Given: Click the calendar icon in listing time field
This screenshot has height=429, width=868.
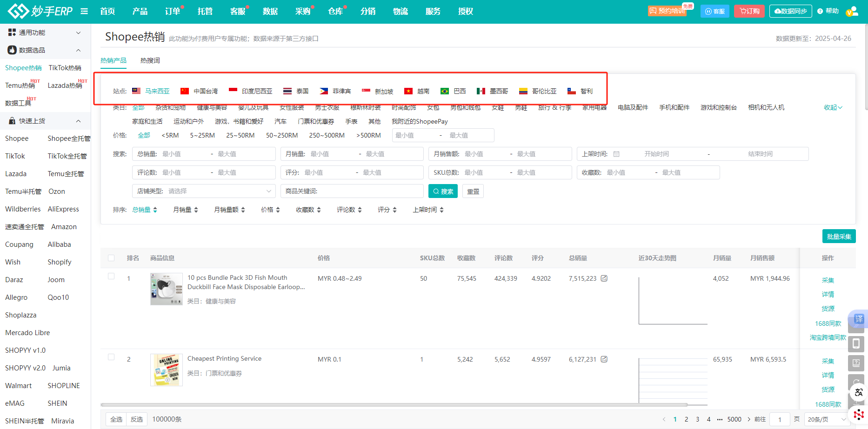Looking at the screenshot, I should 616,154.
